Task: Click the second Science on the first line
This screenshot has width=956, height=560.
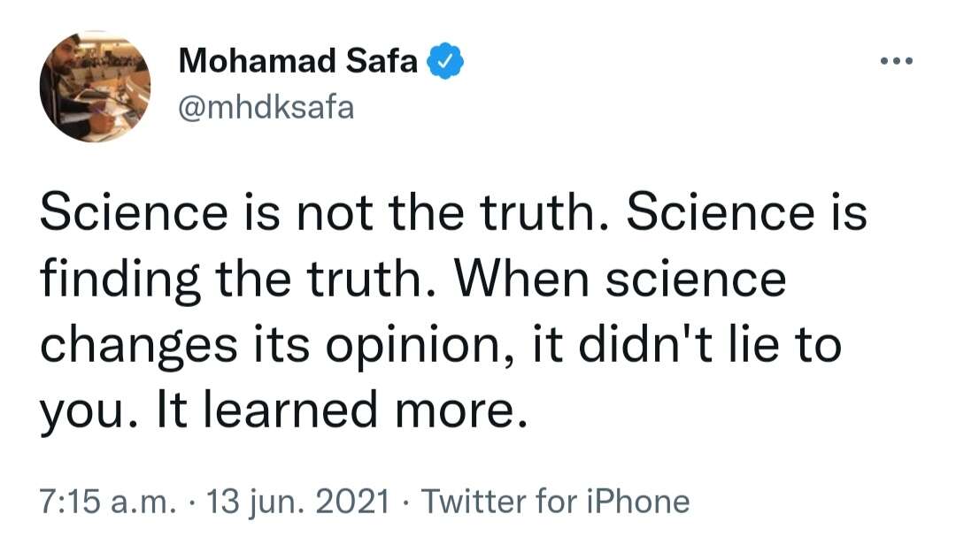Action: tap(721, 212)
